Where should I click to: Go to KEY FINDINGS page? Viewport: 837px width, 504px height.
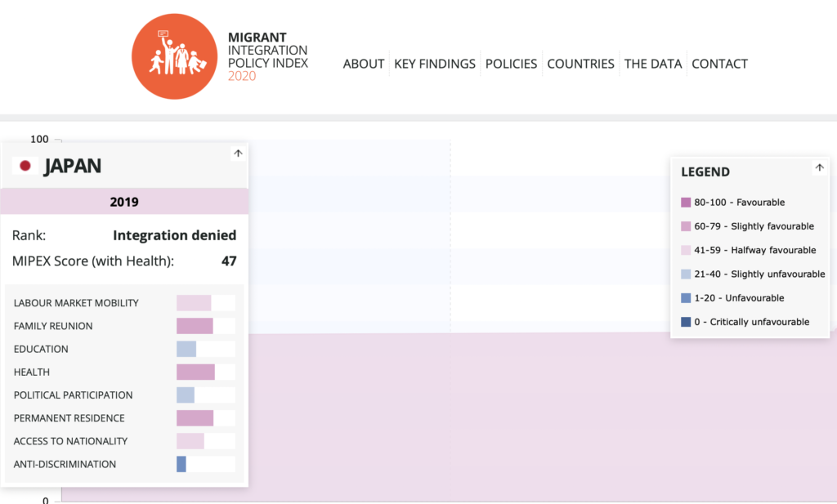[x=435, y=64]
